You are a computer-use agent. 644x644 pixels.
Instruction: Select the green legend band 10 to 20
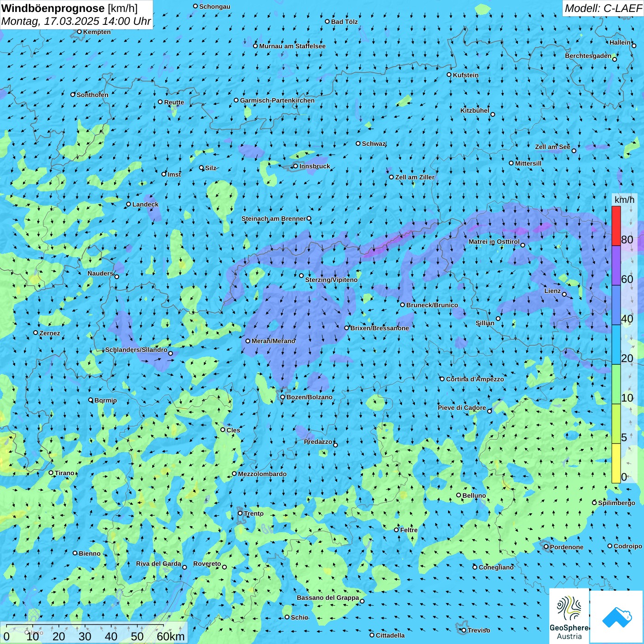pyautogui.click(x=616, y=385)
